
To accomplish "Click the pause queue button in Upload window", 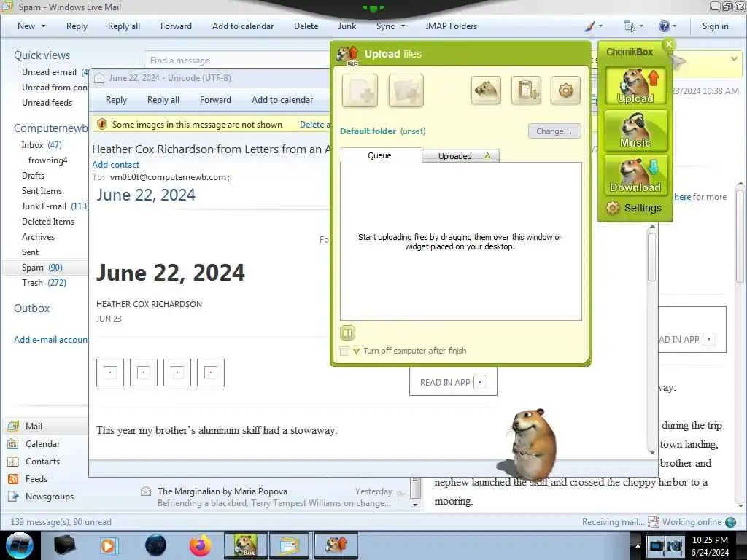I will pos(348,332).
